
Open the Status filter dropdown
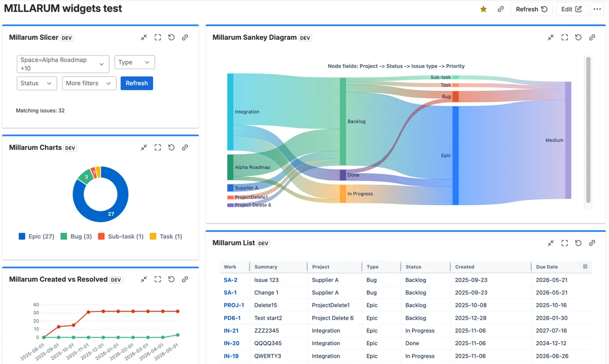37,83
